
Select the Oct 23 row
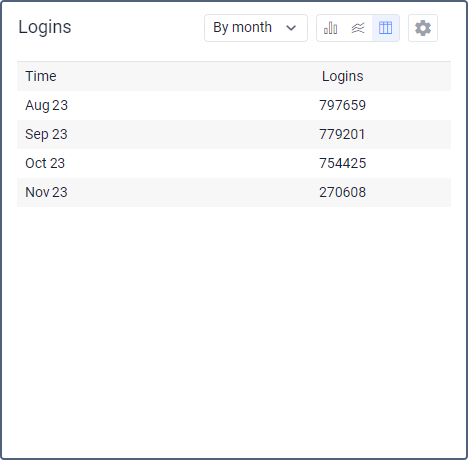(x=234, y=163)
